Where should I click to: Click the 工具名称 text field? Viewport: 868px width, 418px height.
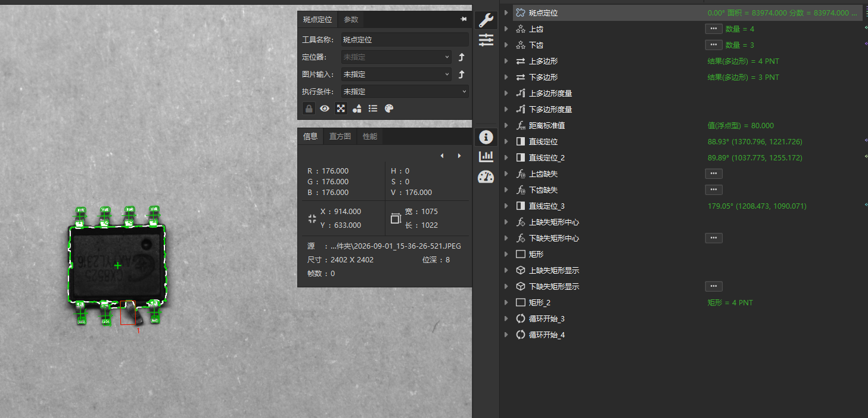click(405, 40)
